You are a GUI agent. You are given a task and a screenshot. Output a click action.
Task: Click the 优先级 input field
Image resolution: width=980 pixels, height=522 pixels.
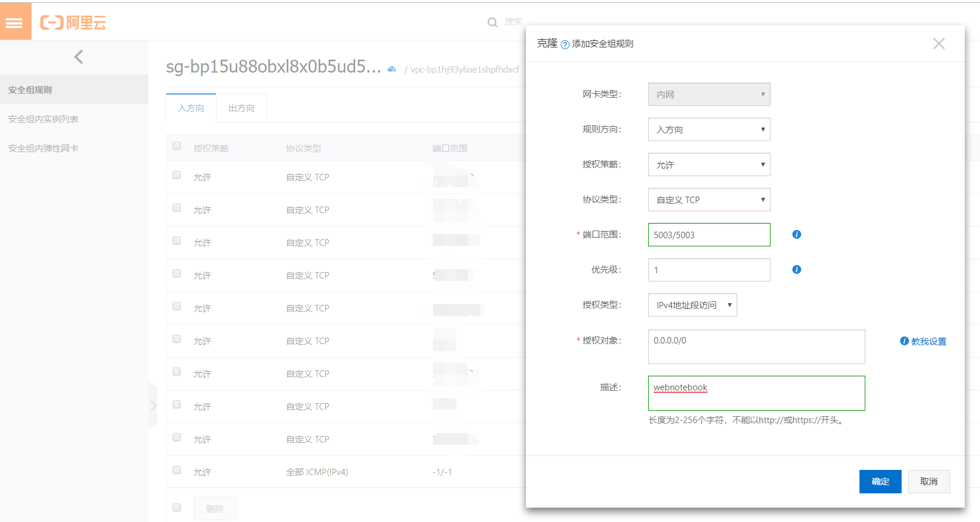click(x=709, y=270)
